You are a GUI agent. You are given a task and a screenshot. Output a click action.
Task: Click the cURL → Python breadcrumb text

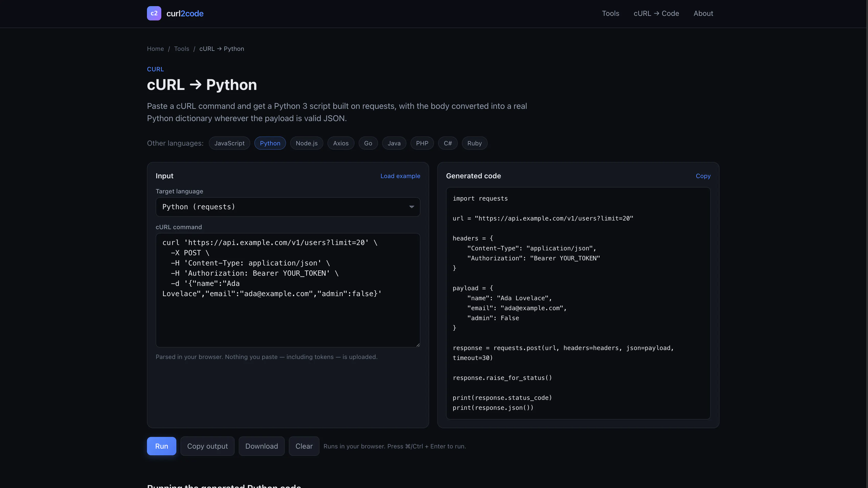222,49
